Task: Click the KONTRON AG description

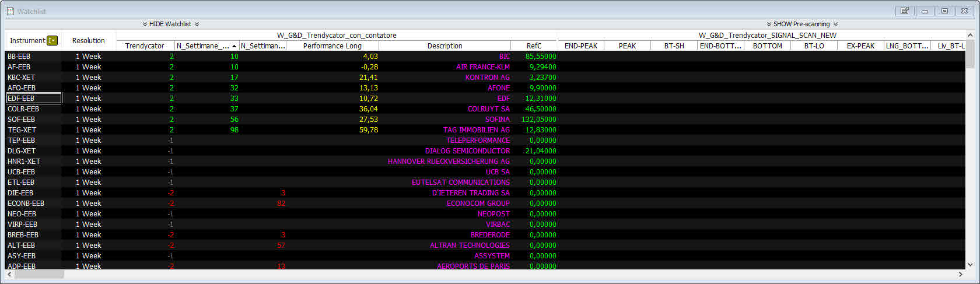Action: point(488,78)
